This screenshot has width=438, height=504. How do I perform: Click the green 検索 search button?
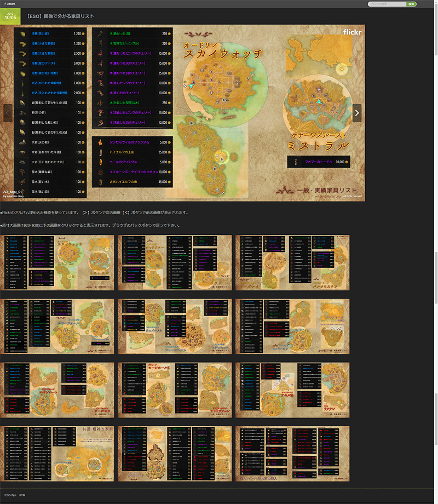click(411, 4)
